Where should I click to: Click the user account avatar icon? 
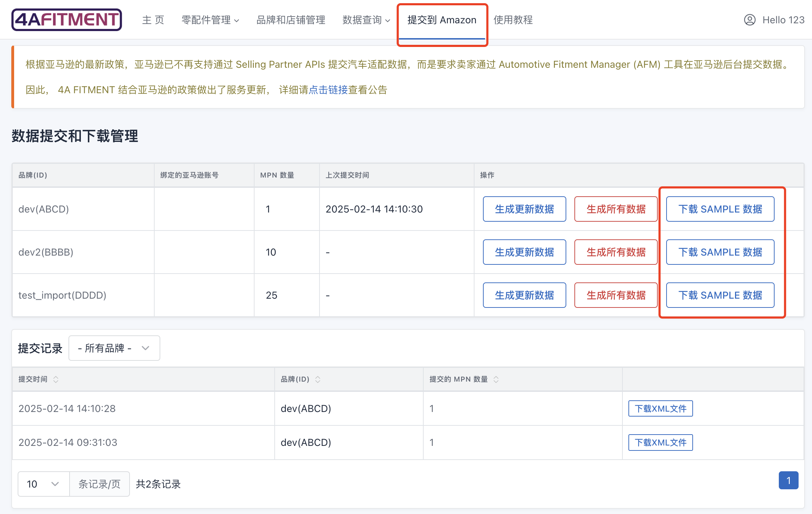pyautogui.click(x=750, y=20)
